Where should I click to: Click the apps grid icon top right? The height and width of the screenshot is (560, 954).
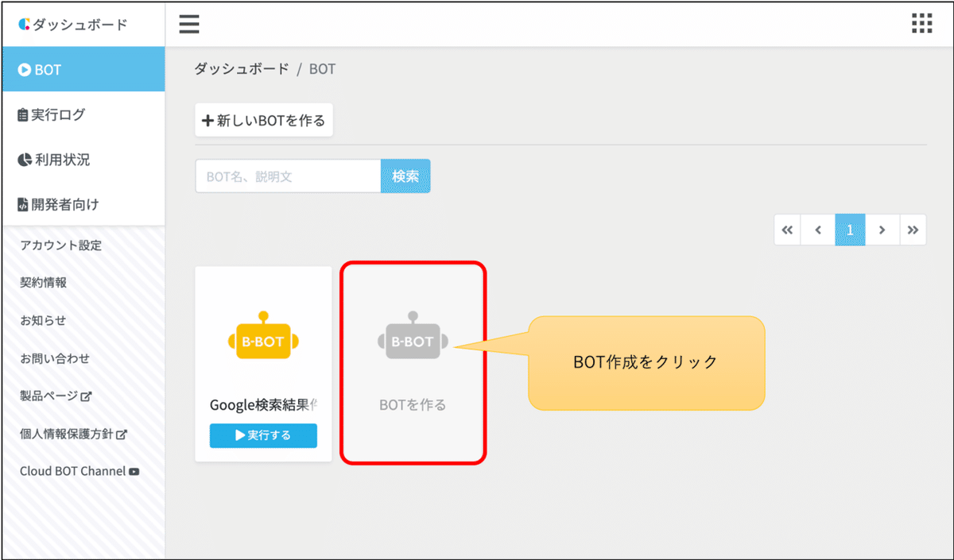[921, 23]
